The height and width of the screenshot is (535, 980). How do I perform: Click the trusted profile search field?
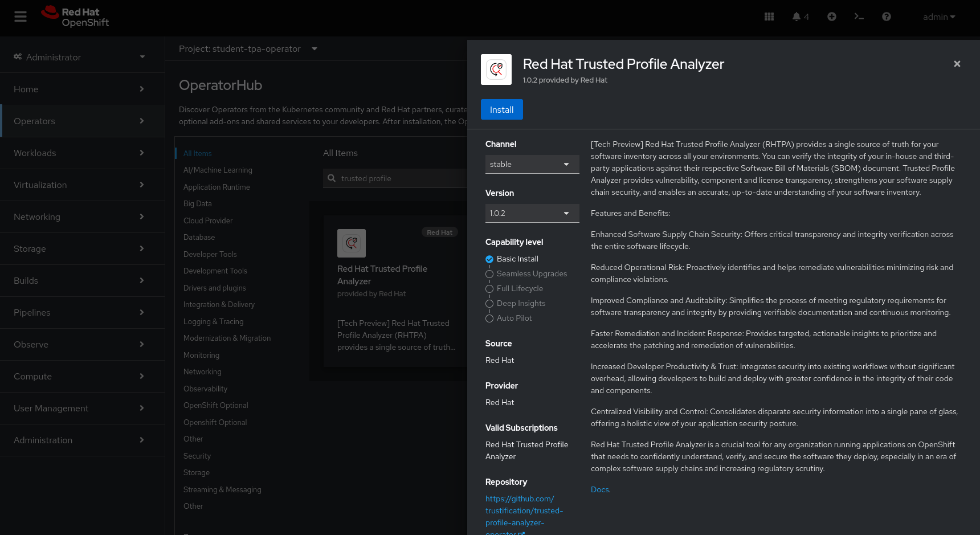(x=399, y=178)
